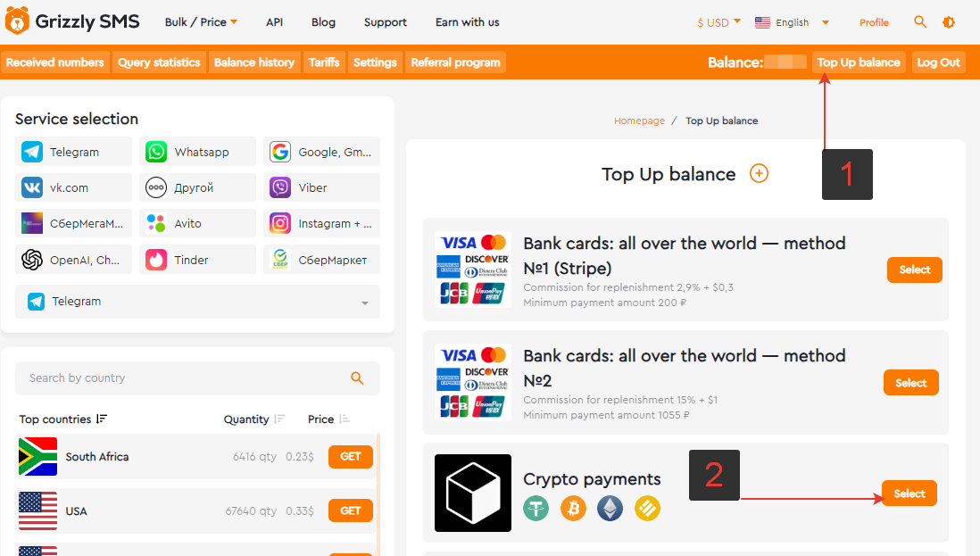Open the Referral program tab
Screen dimensions: 980x556
tap(455, 62)
